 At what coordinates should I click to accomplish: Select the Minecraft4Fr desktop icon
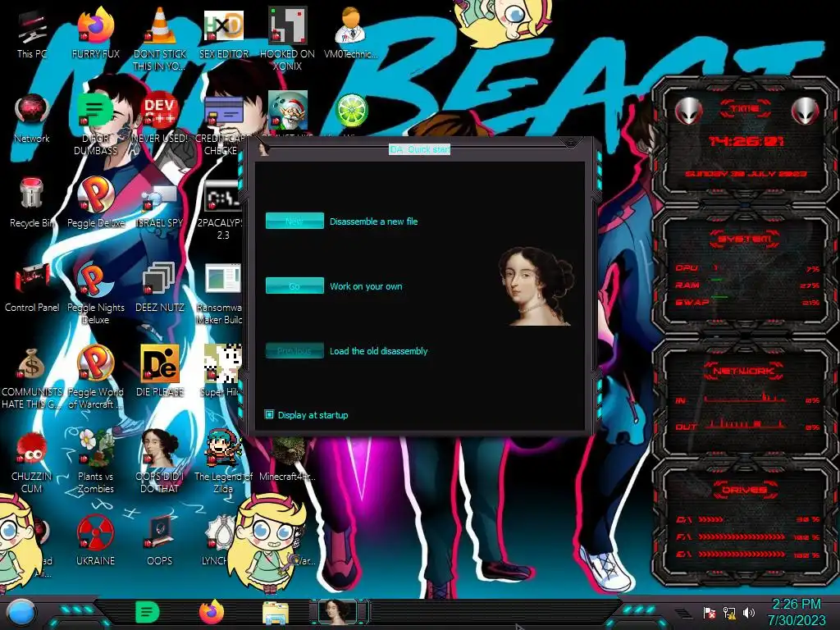pyautogui.click(x=287, y=459)
